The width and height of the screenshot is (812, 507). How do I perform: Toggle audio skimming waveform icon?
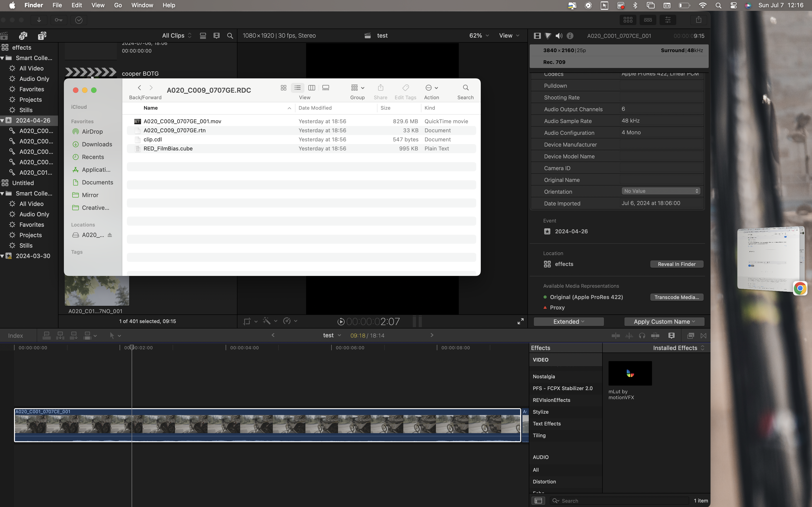(x=629, y=335)
